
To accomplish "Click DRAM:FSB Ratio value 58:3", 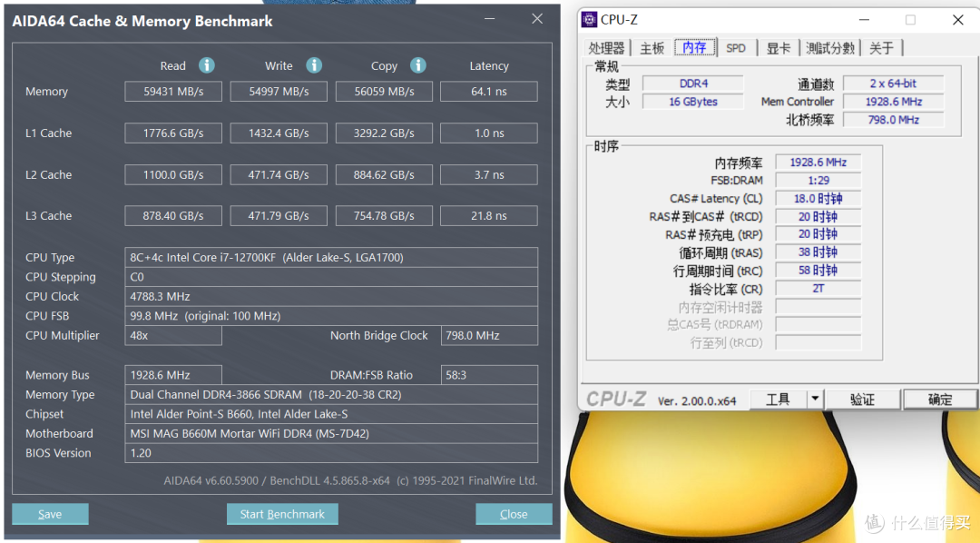I will pyautogui.click(x=489, y=375).
